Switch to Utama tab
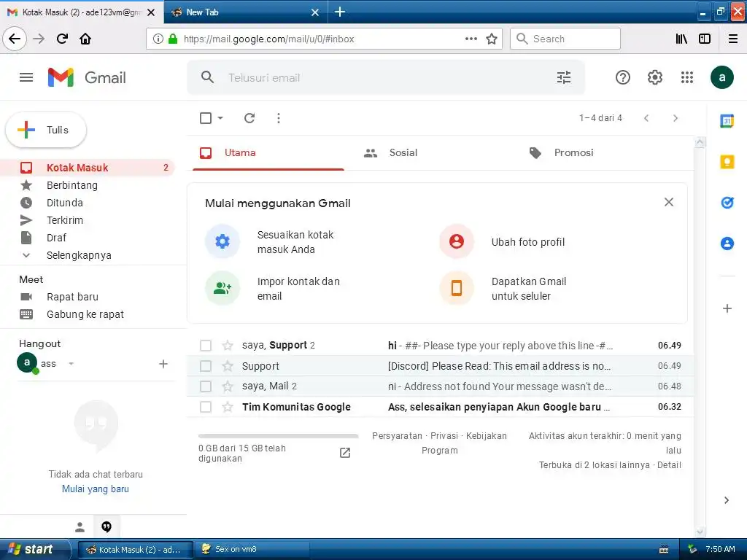Image resolution: width=747 pixels, height=560 pixels. tap(268, 153)
